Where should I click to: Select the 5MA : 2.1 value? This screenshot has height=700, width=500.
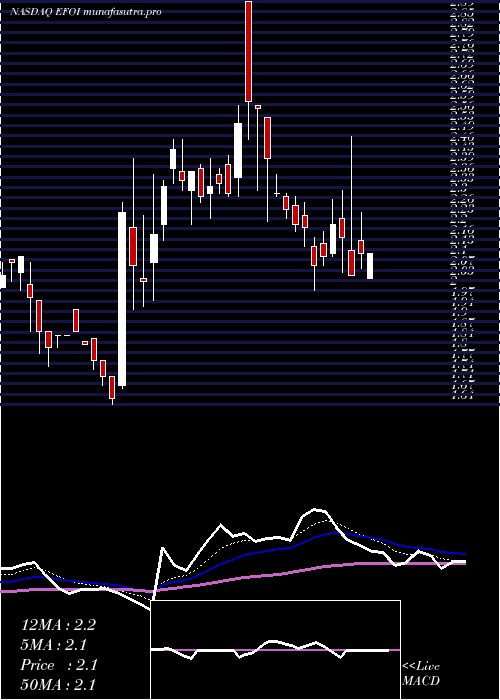point(53,645)
